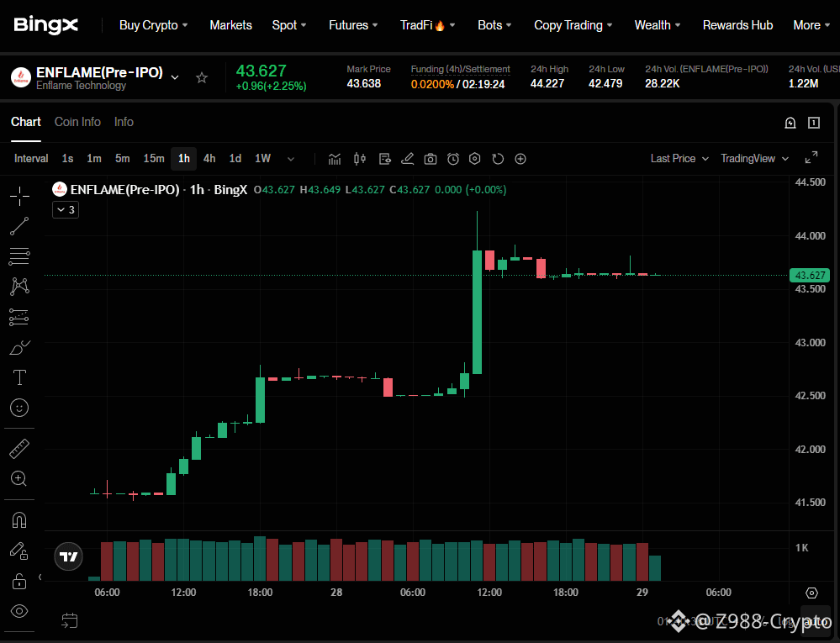Toggle stay-in-drawing-mode pencil lock
The image size is (840, 643).
click(x=19, y=551)
